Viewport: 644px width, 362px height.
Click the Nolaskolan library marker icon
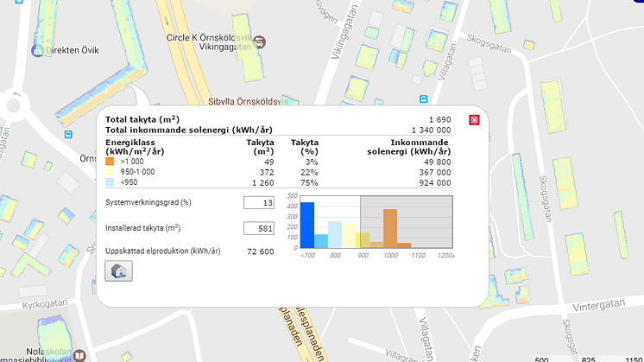79,355
